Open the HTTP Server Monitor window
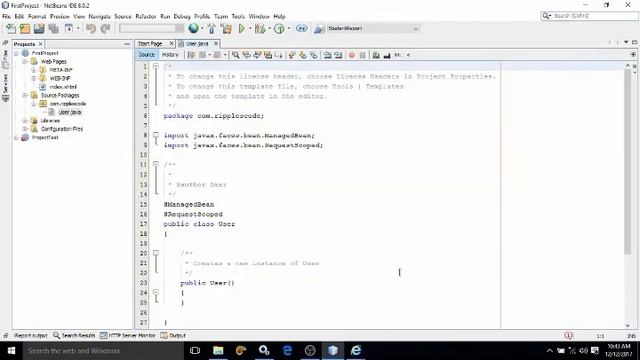Image resolution: width=640 pixels, height=360 pixels. point(128,336)
